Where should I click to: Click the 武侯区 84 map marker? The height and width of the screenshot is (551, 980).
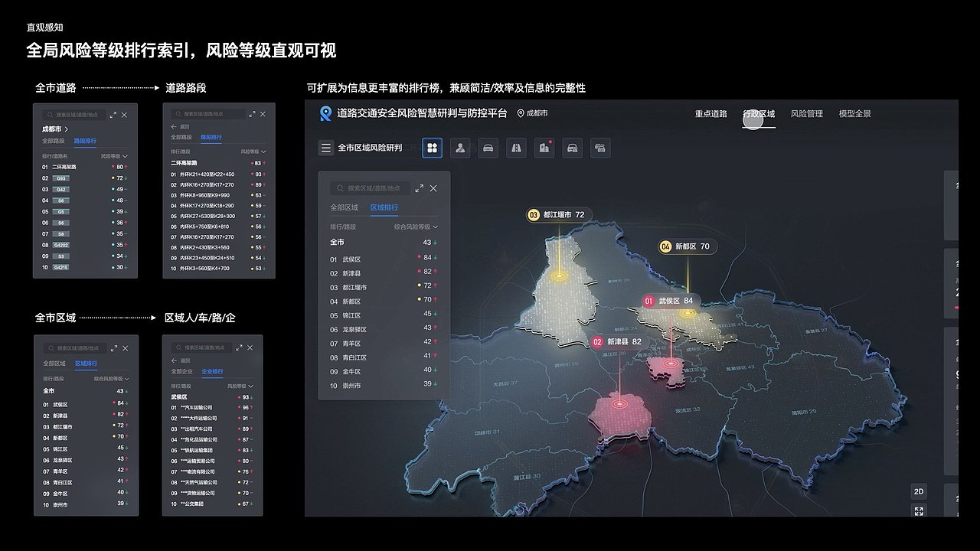(671, 302)
